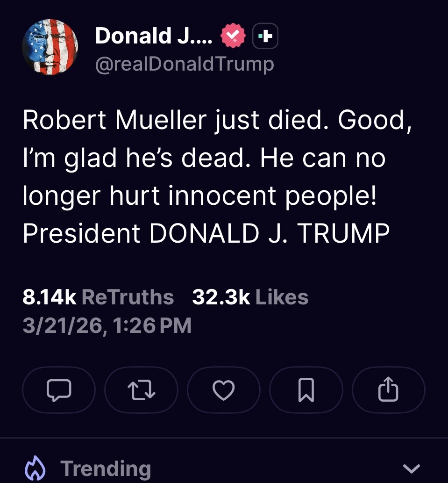448x483 pixels.
Task: Visit the @realDonaldTrump handle
Action: 185,65
